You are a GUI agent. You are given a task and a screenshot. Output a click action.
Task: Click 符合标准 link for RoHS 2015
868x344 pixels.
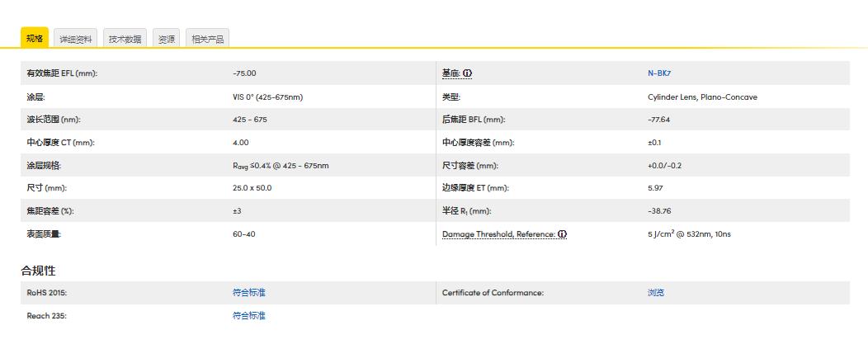tap(249, 293)
